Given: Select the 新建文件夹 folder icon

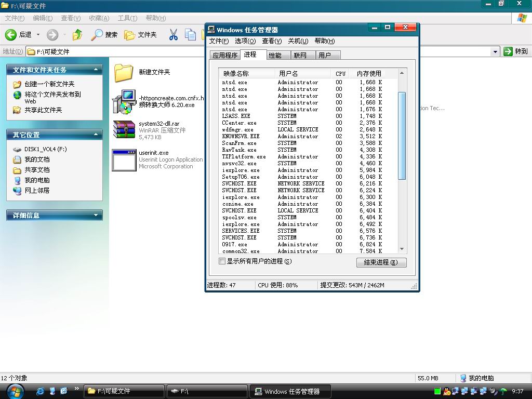Looking at the screenshot, I should point(124,73).
